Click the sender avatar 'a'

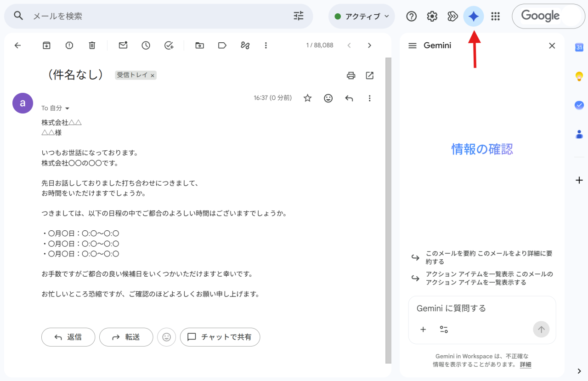tap(23, 103)
